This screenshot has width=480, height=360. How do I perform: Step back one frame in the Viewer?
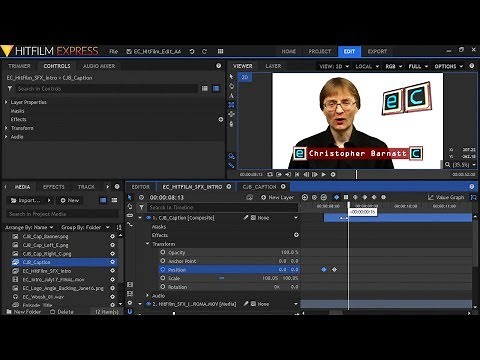click(306, 174)
